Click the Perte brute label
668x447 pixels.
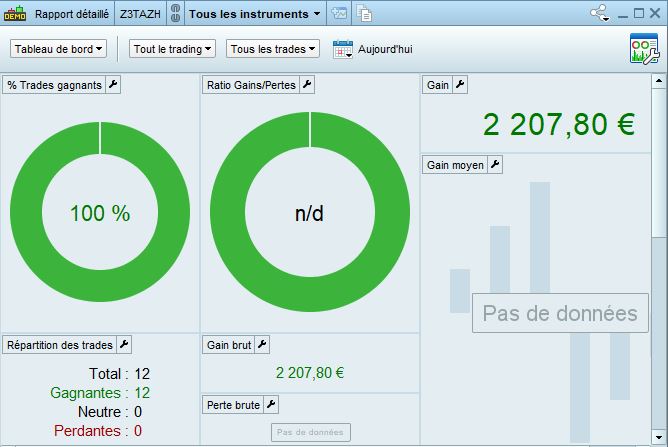pyautogui.click(x=233, y=405)
